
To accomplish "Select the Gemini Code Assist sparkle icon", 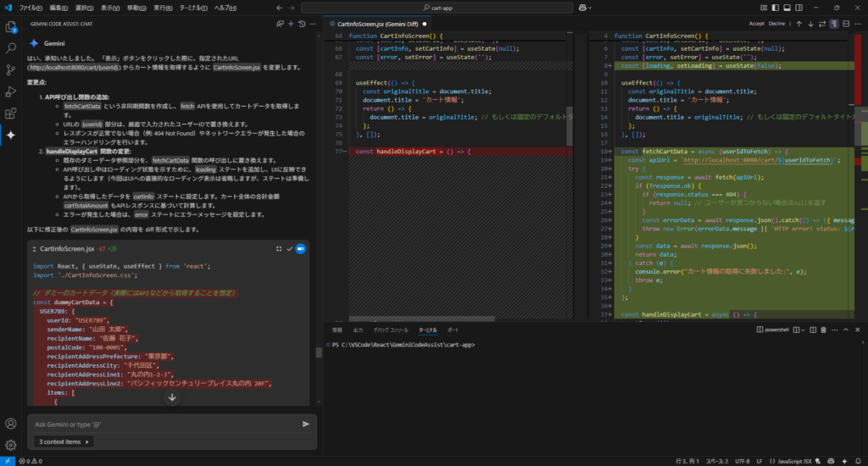I will 10,135.
